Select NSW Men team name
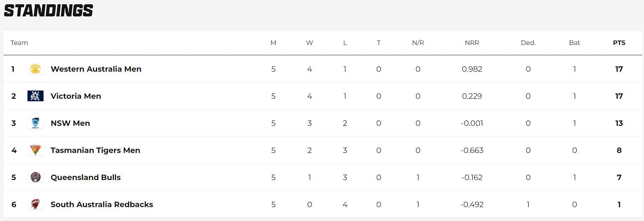 click(70, 123)
